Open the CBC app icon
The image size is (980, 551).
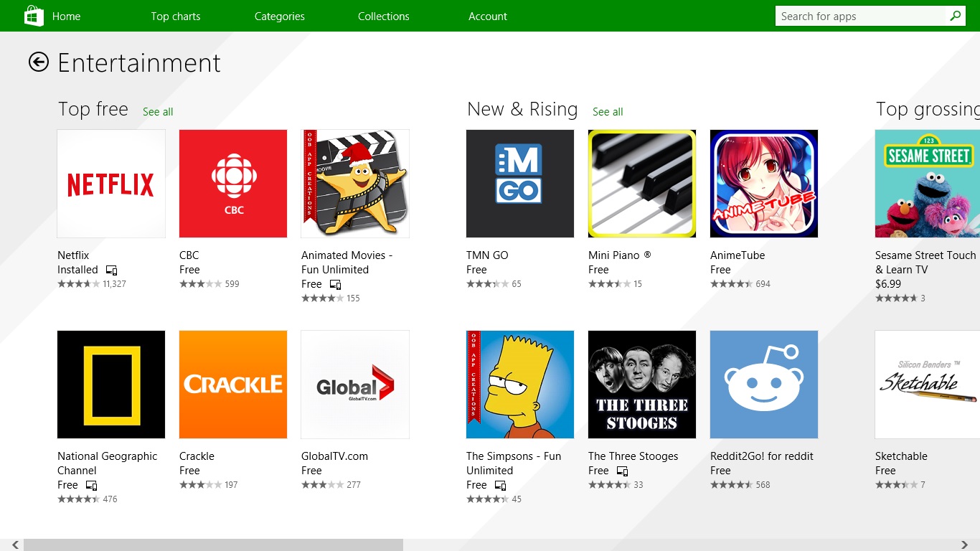coord(233,184)
